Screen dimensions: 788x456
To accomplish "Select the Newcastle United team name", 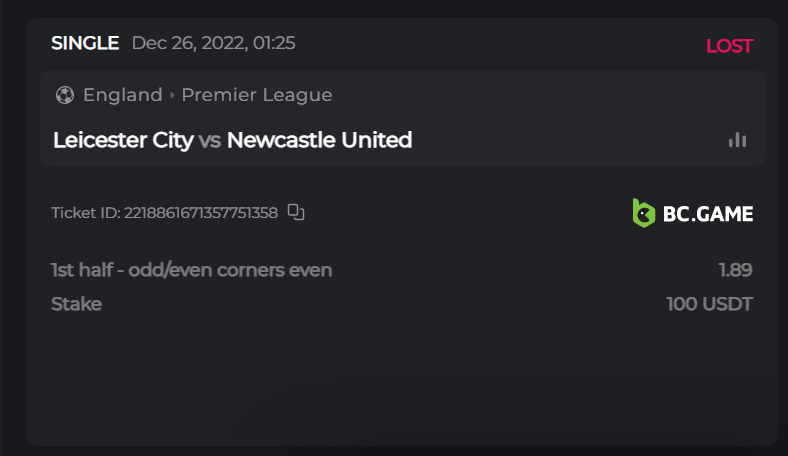I will 319,140.
